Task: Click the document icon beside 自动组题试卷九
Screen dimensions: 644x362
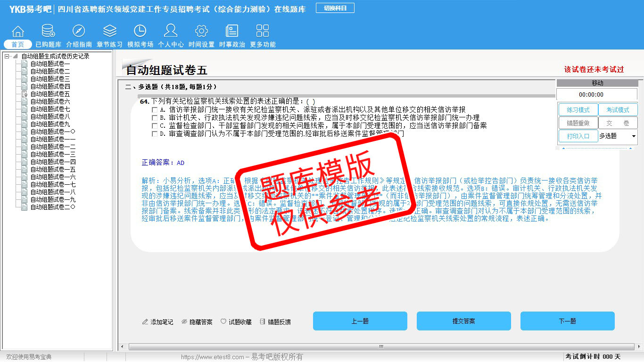Action: pyautogui.click(x=25, y=124)
